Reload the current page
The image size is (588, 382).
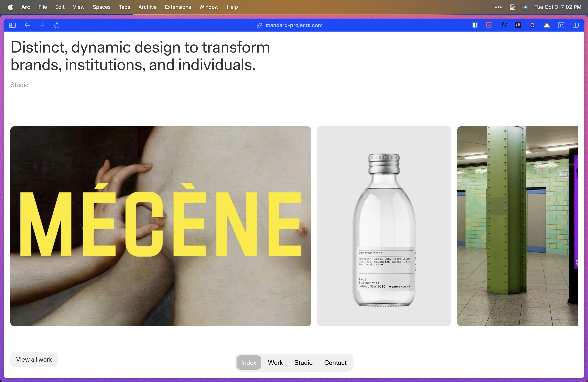[x=57, y=25]
